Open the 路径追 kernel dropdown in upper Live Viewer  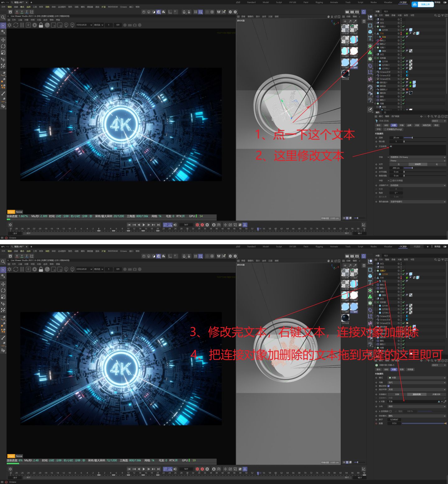tap(99, 25)
